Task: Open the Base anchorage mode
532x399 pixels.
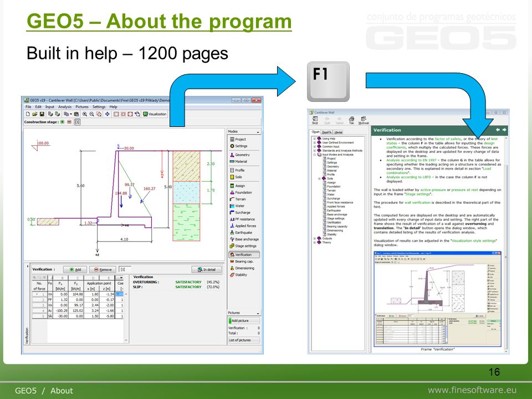Action: (244, 239)
